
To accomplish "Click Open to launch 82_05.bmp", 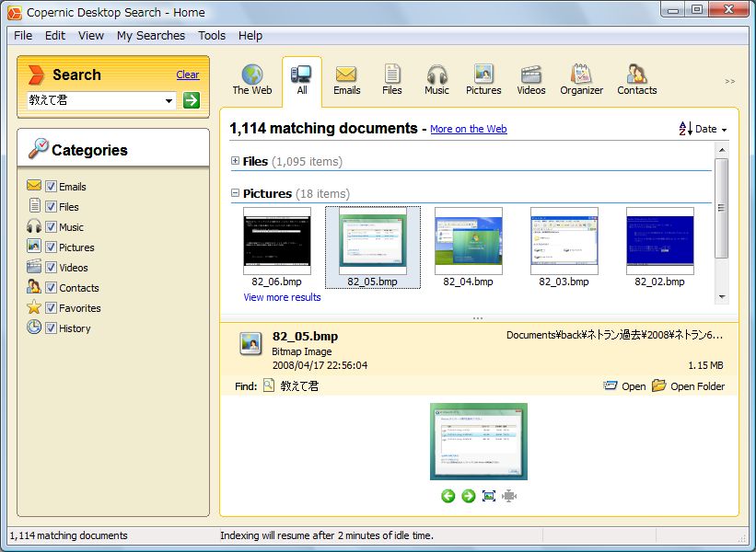I will (x=624, y=386).
